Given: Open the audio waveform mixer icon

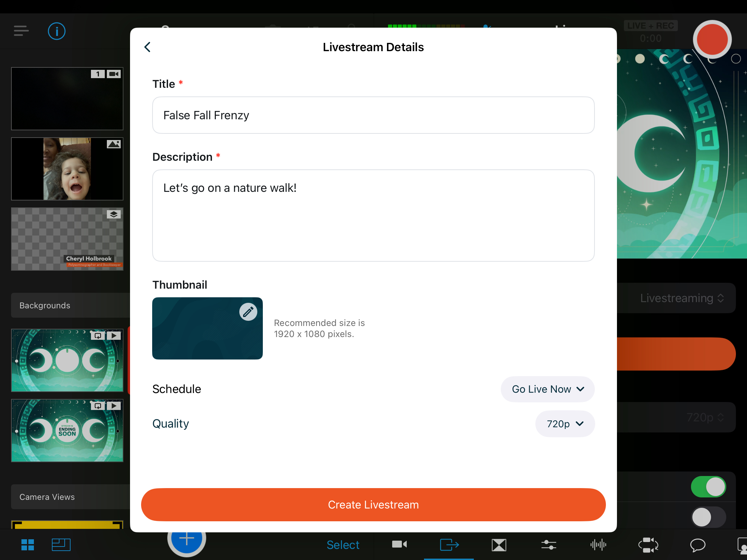Looking at the screenshot, I should coord(598,545).
